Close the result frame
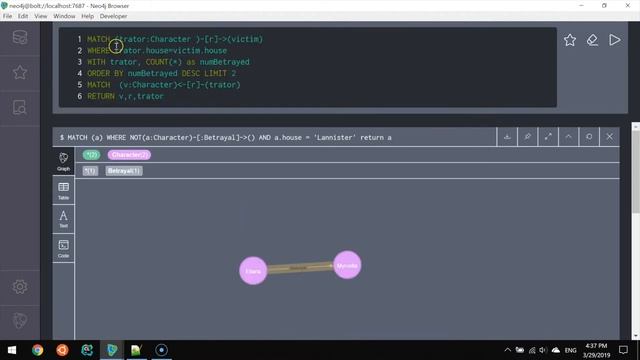The width and height of the screenshot is (640, 360). coord(609,137)
